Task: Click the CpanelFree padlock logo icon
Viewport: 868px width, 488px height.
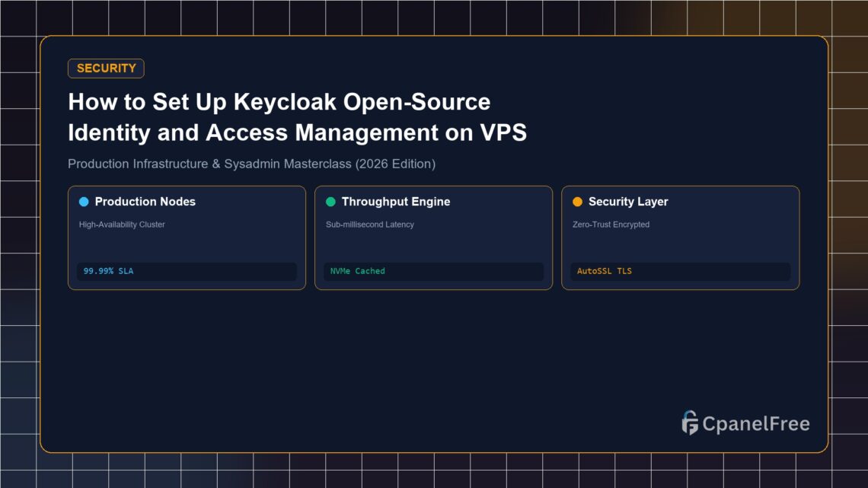Action: click(x=690, y=423)
